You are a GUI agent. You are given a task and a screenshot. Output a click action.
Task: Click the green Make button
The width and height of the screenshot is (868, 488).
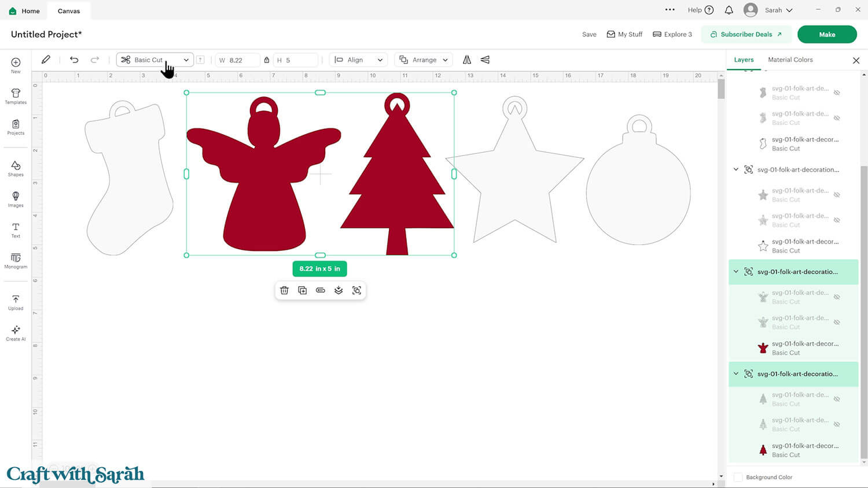(826, 34)
